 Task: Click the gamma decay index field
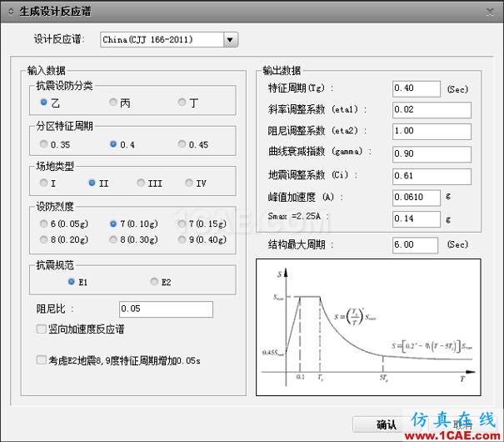pos(432,154)
